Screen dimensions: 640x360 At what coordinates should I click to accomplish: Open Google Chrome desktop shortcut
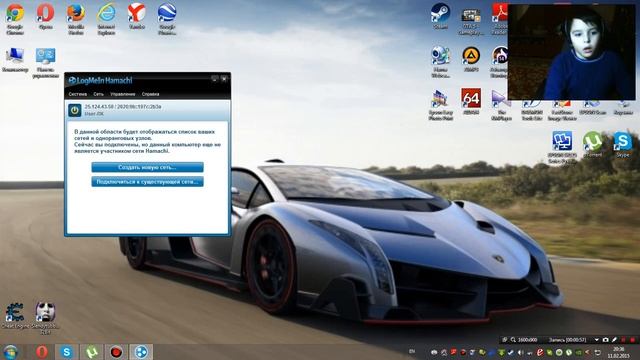(x=15, y=19)
